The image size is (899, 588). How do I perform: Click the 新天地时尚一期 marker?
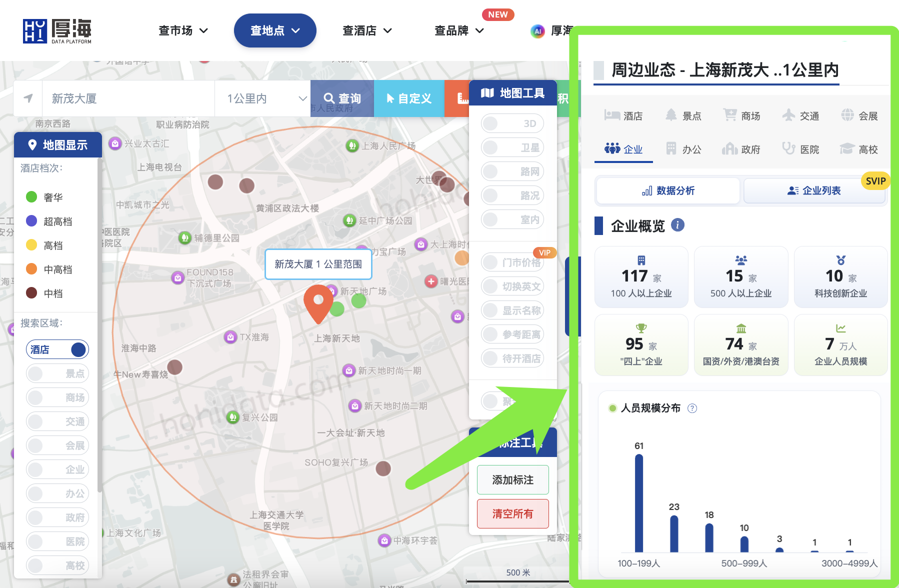coord(348,370)
